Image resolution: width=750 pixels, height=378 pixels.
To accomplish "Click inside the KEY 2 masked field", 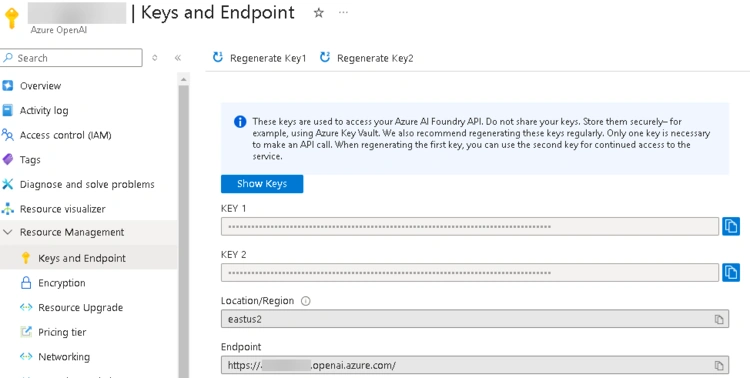I will [470, 272].
